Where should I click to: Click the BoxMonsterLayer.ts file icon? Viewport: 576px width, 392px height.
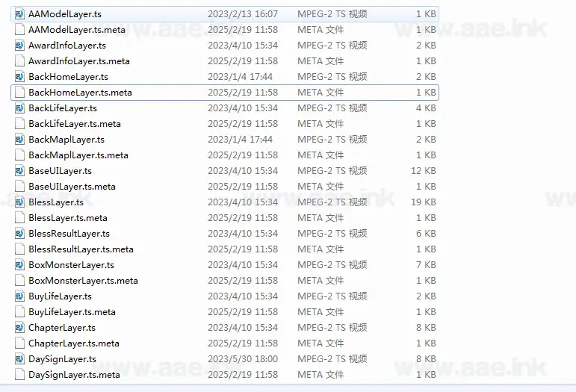click(x=19, y=265)
